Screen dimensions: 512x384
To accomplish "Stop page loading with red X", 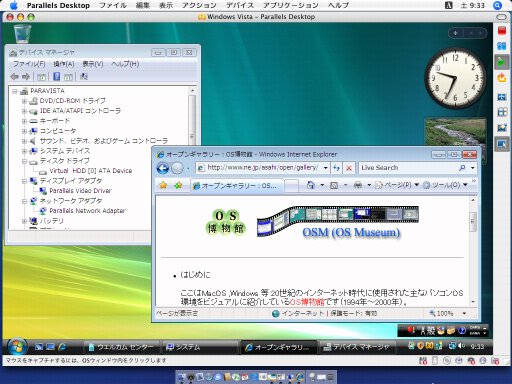I will [349, 168].
